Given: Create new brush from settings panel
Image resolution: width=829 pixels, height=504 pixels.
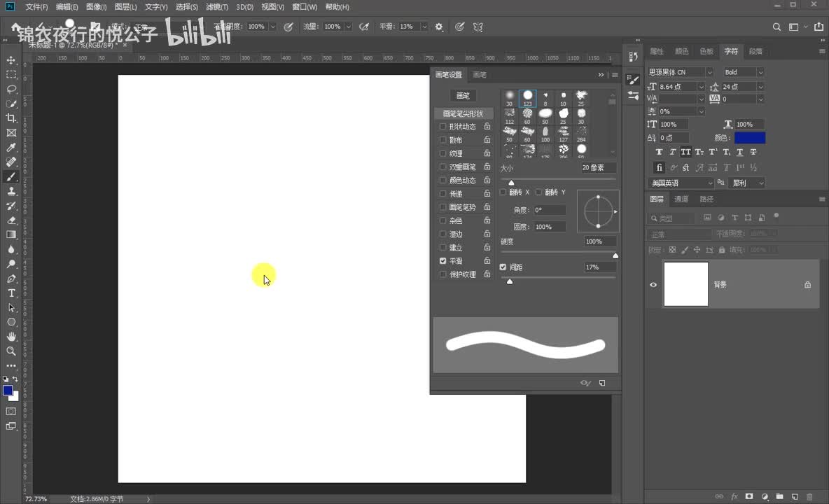Looking at the screenshot, I should tap(602, 383).
